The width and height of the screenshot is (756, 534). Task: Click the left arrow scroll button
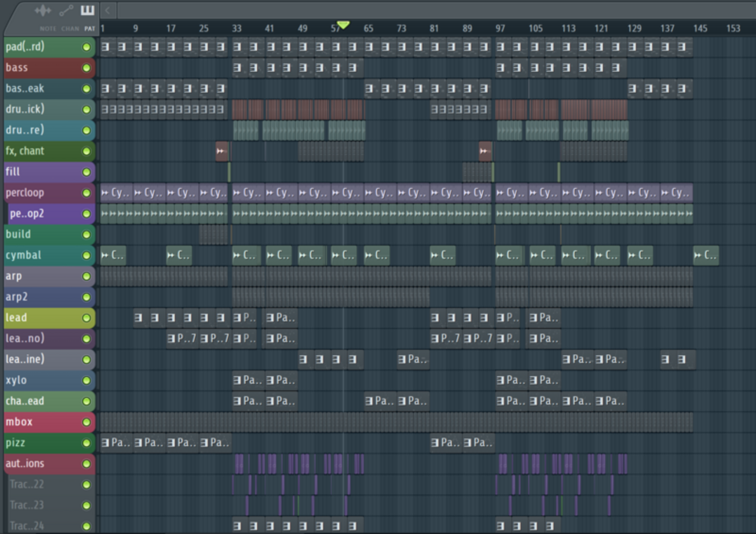point(107,10)
